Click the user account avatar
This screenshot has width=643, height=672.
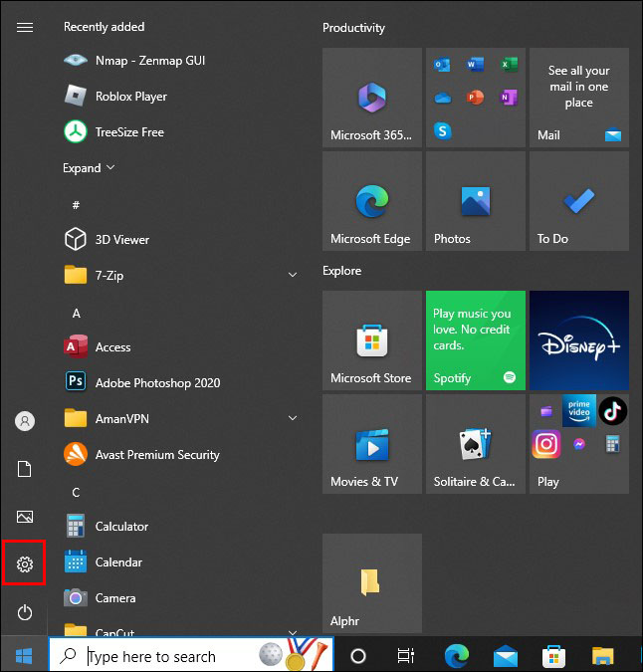click(25, 421)
